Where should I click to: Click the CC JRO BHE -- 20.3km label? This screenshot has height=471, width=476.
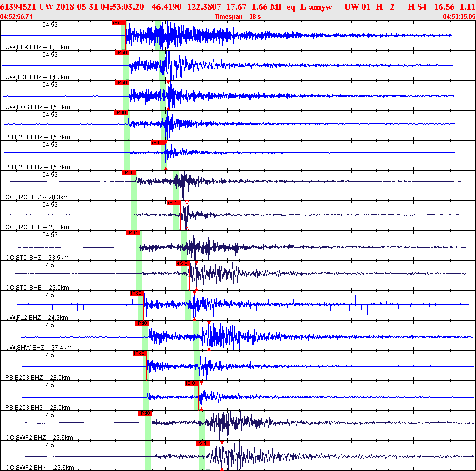[x=37, y=227]
